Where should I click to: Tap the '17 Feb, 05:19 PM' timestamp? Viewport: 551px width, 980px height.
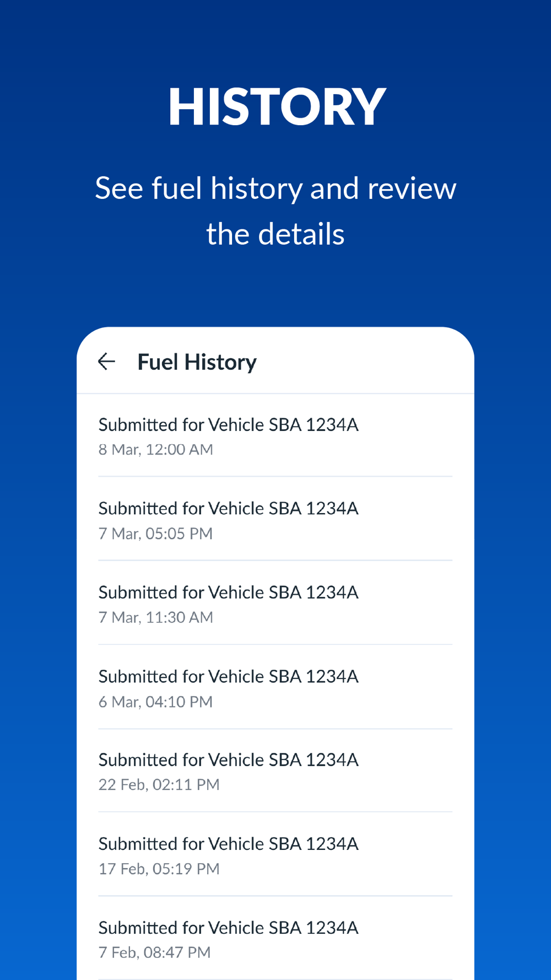pos(159,869)
